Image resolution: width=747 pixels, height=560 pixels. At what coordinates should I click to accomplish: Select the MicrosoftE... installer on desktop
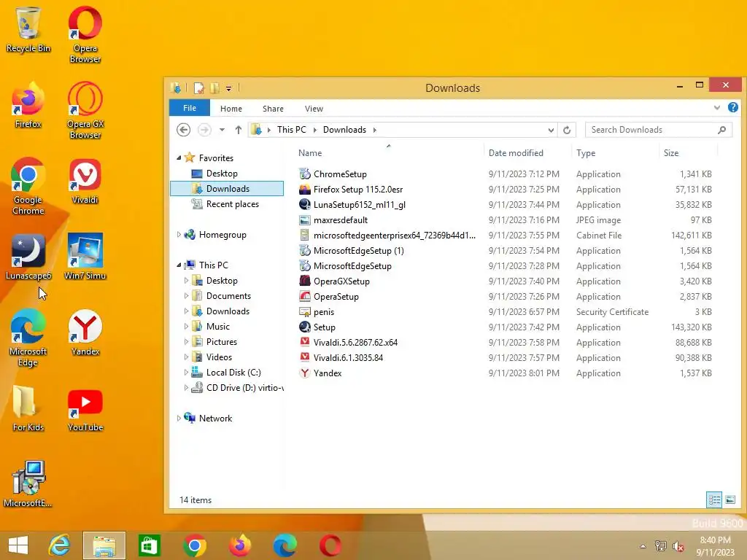tap(28, 484)
